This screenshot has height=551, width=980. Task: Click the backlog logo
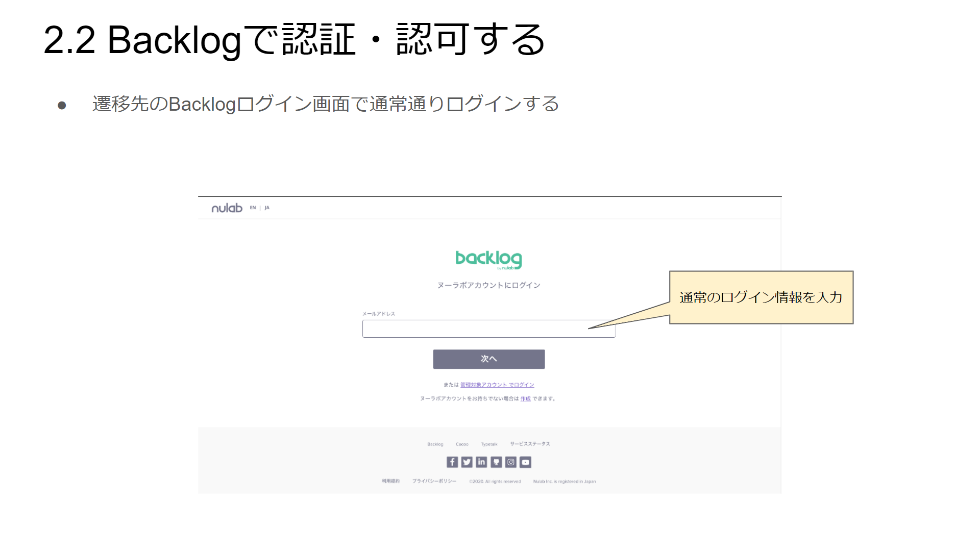488,260
